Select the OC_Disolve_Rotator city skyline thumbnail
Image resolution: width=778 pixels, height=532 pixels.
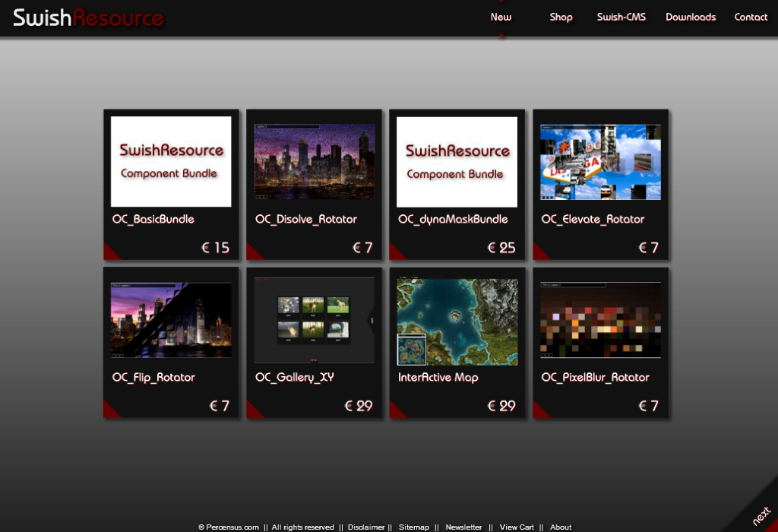[315, 162]
